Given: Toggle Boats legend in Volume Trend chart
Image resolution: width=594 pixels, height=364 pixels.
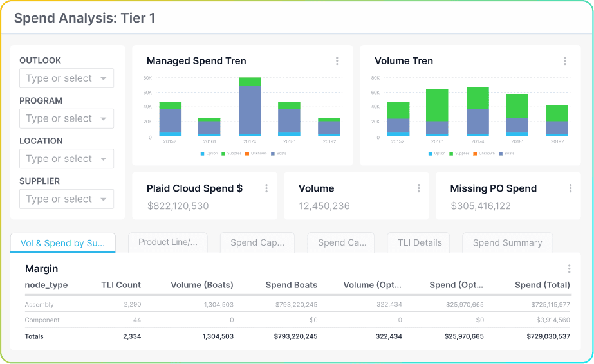Looking at the screenshot, I should coord(506,153).
